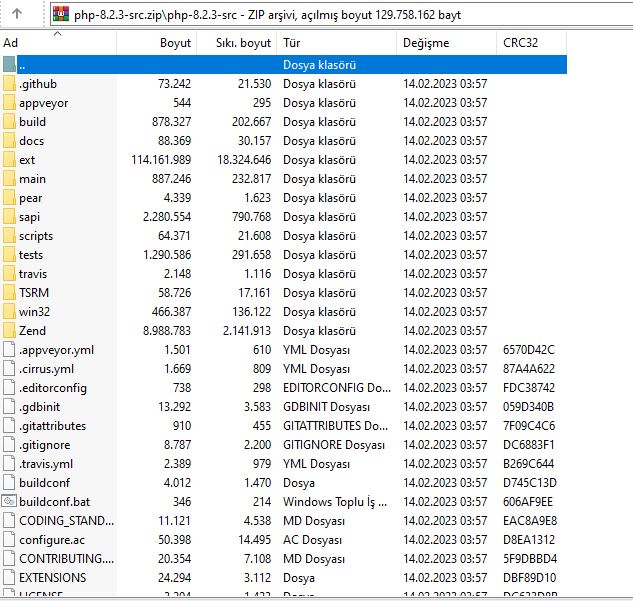Click the .gitignore file icon
Viewport: 633px width, 601px height.
click(x=9, y=444)
